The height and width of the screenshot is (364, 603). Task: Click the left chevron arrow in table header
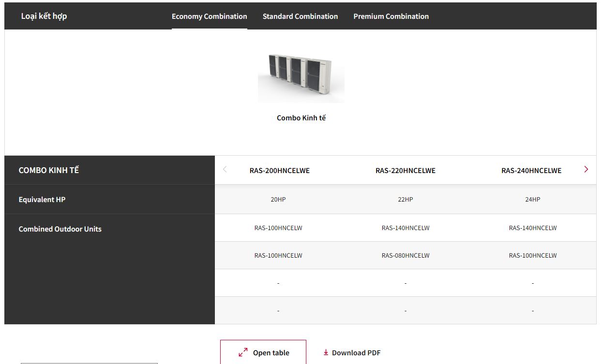click(x=225, y=169)
